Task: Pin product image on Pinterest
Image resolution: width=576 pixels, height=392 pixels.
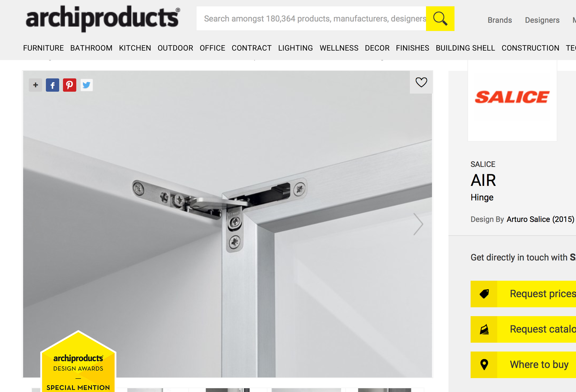Action: [70, 85]
